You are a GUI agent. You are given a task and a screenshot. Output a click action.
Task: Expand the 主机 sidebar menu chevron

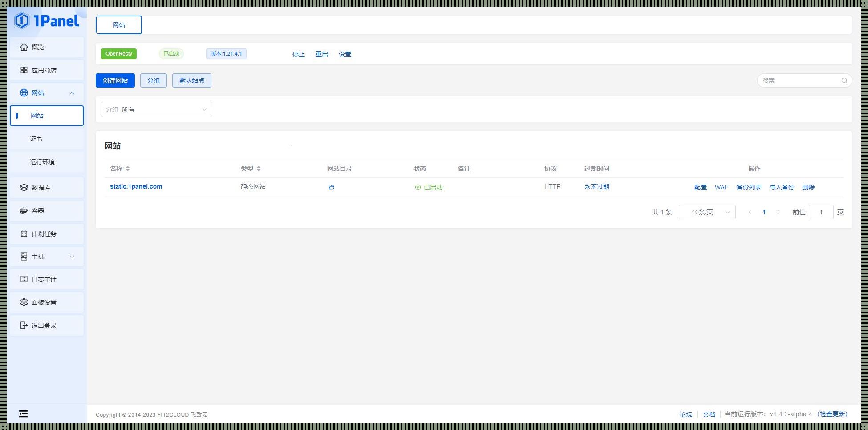click(x=72, y=257)
